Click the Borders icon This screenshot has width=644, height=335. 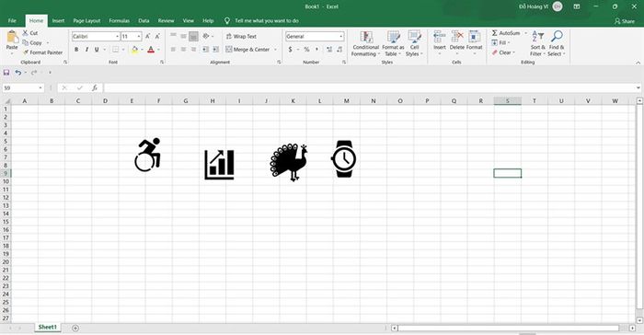pos(115,50)
